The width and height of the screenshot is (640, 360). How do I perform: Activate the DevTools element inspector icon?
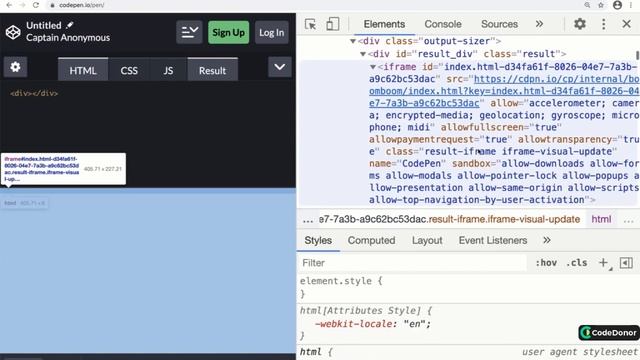coord(310,24)
